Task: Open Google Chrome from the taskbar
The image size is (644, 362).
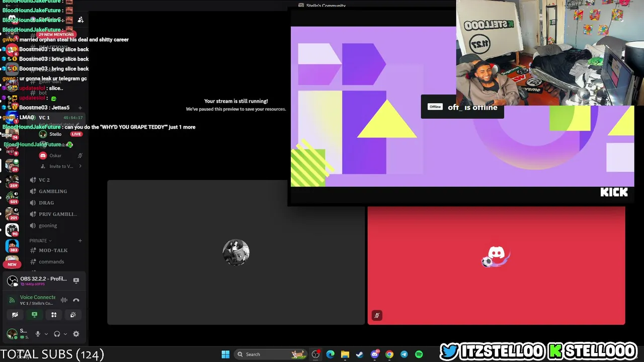Action: click(x=389, y=354)
